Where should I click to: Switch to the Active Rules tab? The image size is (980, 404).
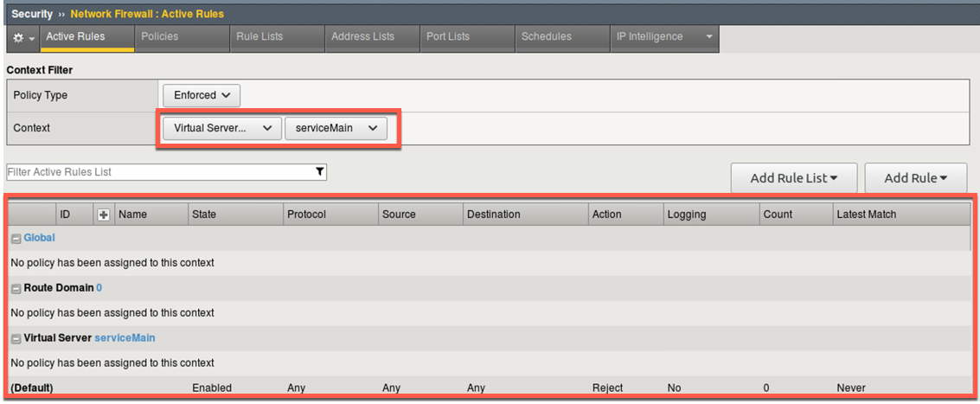(87, 37)
